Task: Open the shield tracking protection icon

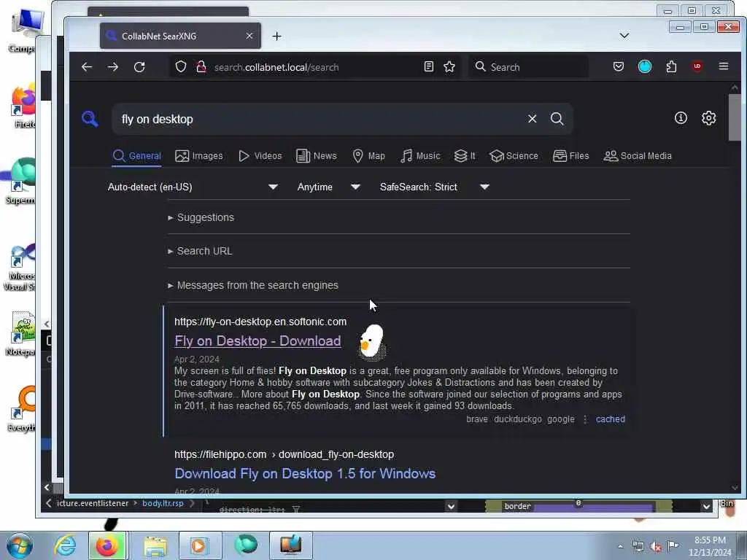Action: click(181, 66)
